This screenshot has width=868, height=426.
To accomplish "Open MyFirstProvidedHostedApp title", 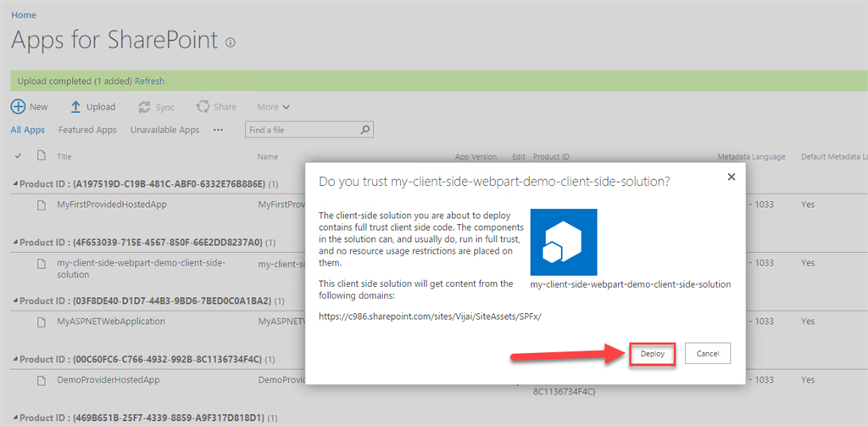I will (112, 205).
